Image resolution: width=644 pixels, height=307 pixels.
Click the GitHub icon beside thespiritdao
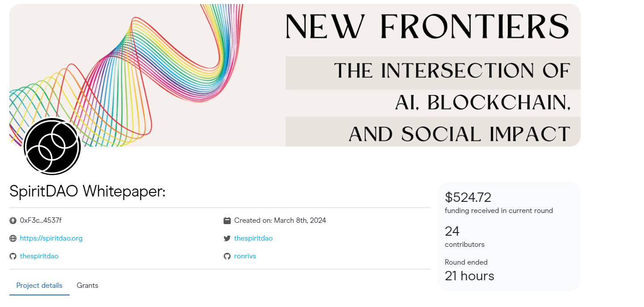pyautogui.click(x=12, y=256)
